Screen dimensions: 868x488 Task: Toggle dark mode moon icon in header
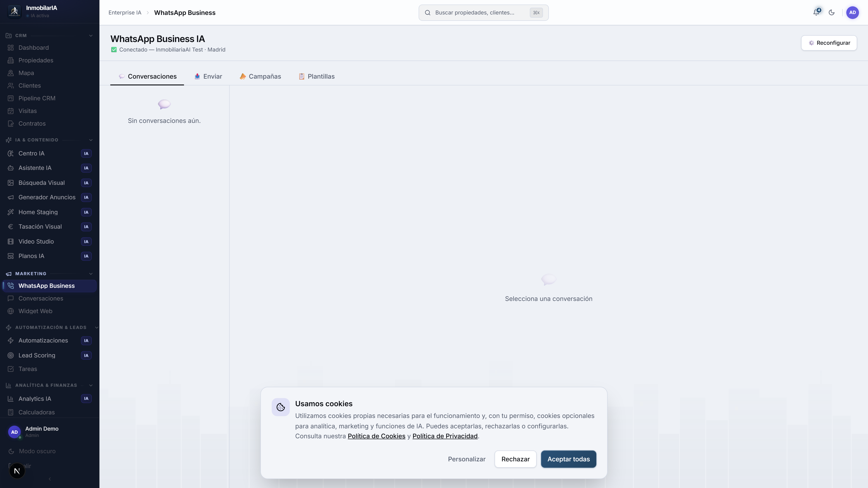tap(832, 12)
